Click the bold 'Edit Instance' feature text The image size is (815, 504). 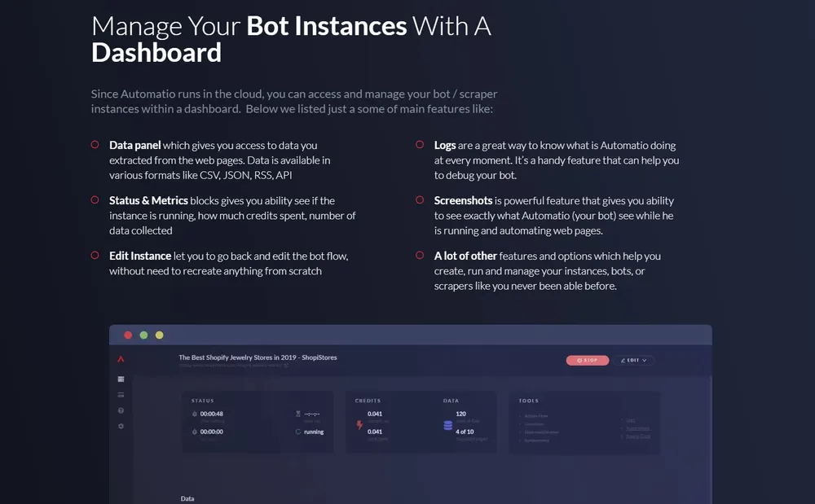pyautogui.click(x=140, y=256)
